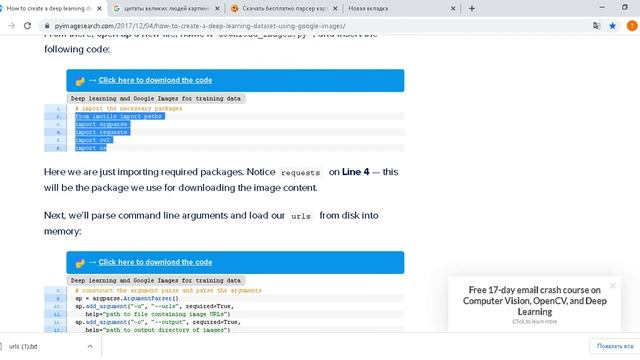Click 'Click to learn more' in the popup
The height and width of the screenshot is (360, 640).
[x=534, y=322]
